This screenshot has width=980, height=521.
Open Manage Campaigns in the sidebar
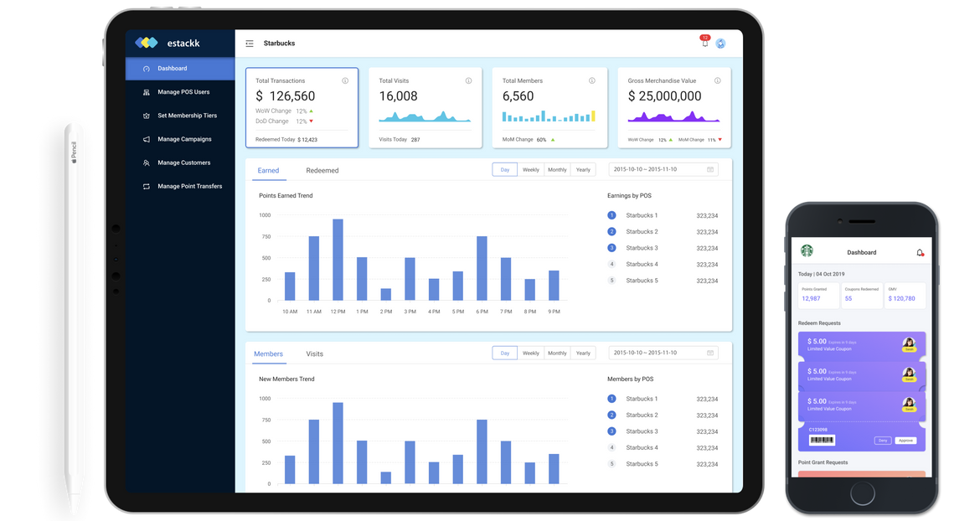(x=184, y=139)
